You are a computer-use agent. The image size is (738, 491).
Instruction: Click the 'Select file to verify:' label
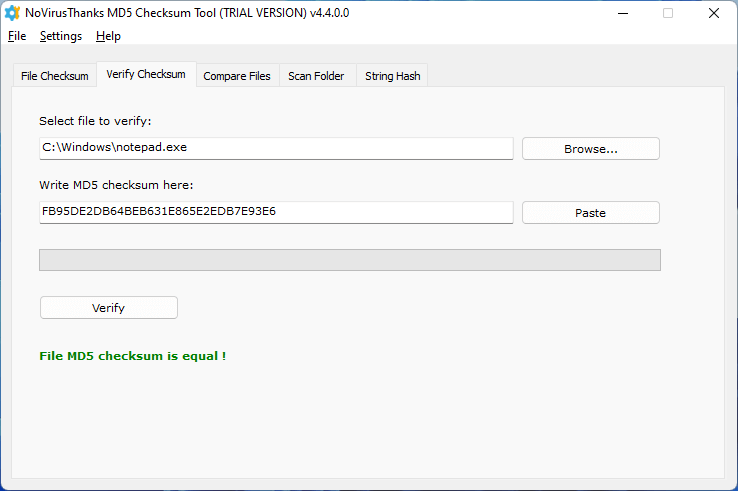(95, 121)
